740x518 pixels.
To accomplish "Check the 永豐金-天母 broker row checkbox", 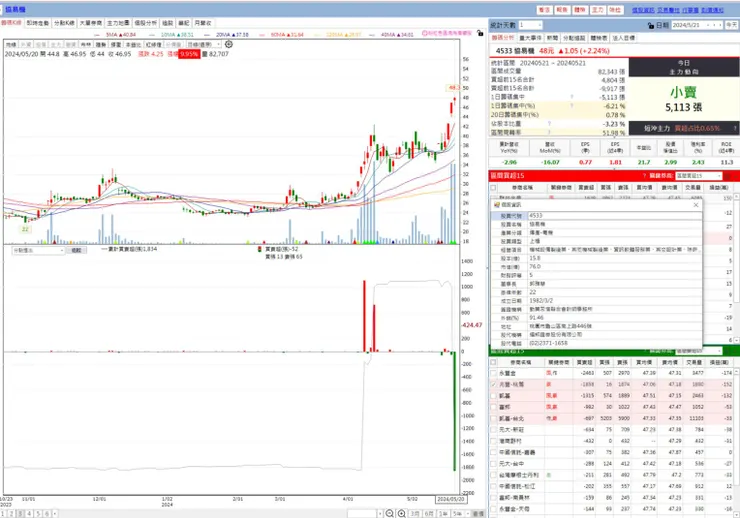I will (x=494, y=509).
